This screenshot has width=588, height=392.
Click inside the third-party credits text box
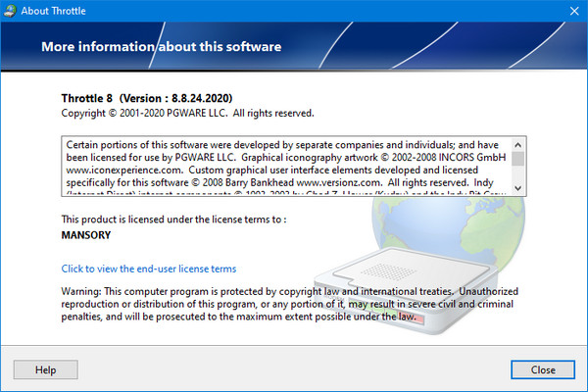284,165
